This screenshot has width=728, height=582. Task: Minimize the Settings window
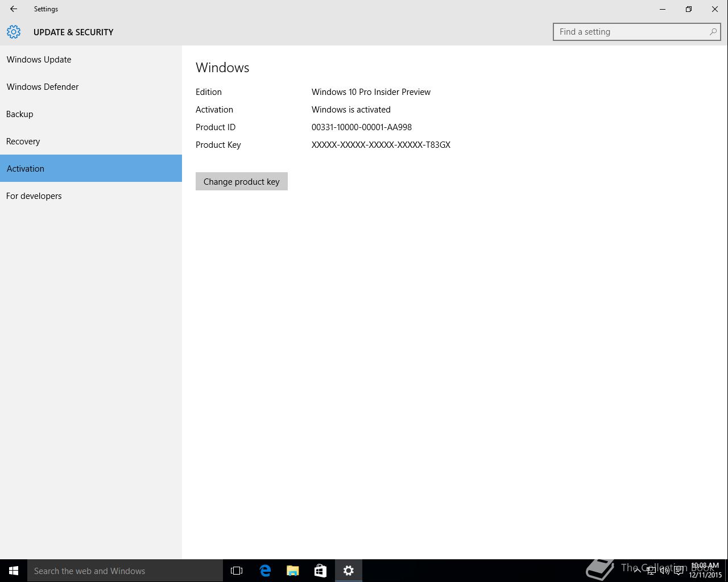pyautogui.click(x=663, y=9)
